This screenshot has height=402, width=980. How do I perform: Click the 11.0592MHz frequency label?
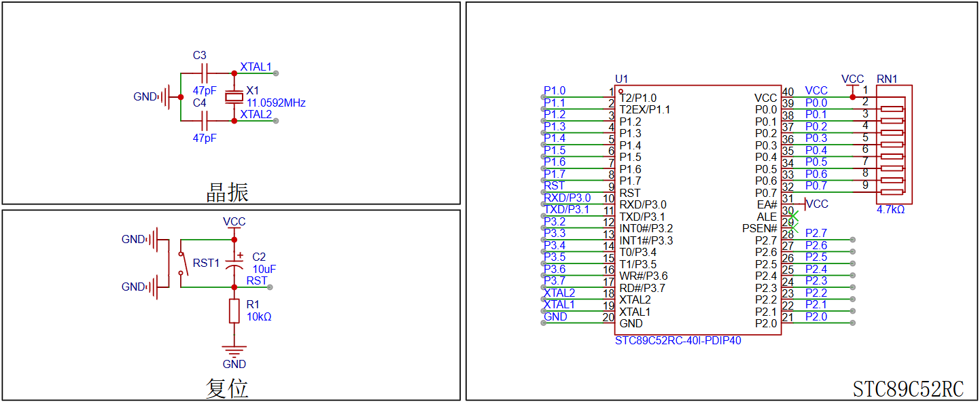coord(276,103)
